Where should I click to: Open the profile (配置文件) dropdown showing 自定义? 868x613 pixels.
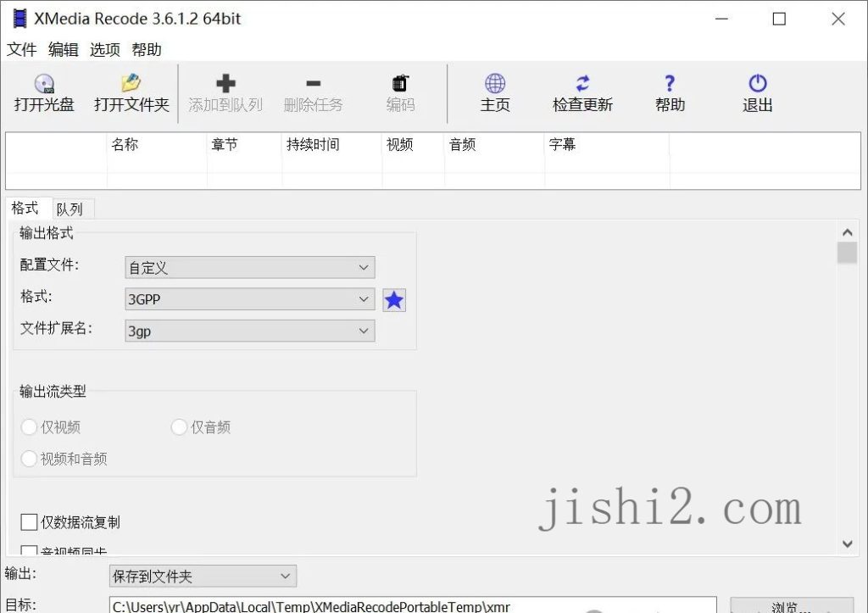(250, 267)
